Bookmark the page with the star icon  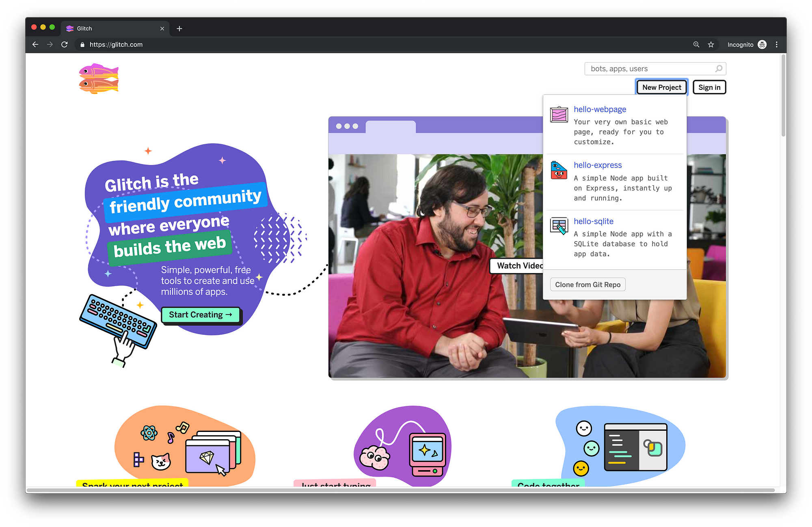click(x=711, y=45)
